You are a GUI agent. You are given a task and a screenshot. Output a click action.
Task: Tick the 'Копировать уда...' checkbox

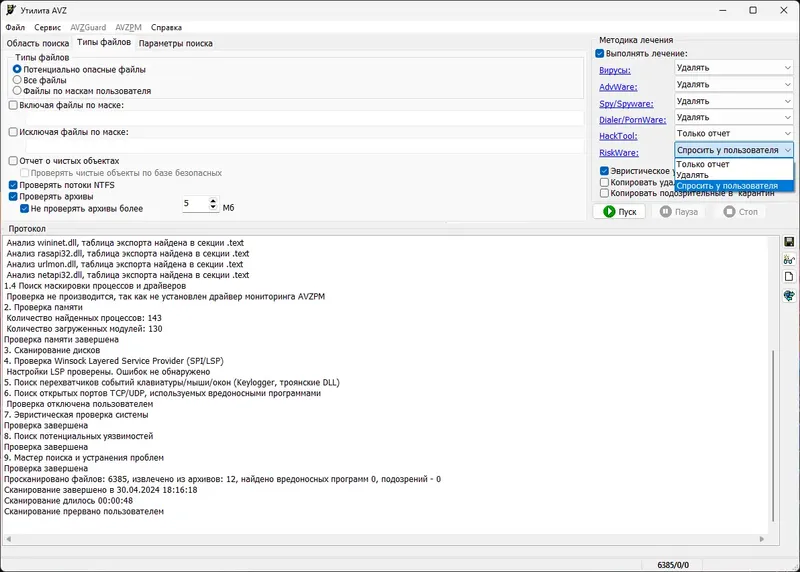point(605,182)
